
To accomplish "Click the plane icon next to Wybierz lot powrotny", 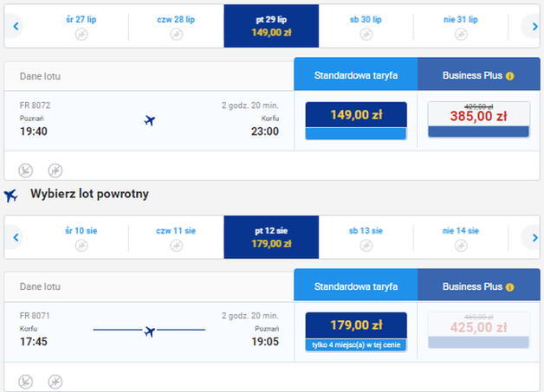I will pos(11,195).
